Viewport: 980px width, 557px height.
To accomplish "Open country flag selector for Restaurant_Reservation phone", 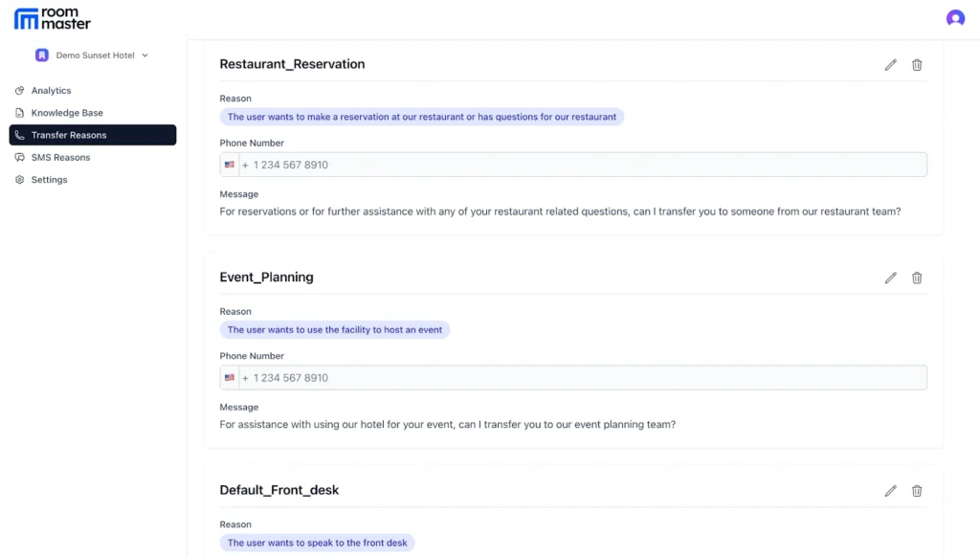I will tap(230, 165).
